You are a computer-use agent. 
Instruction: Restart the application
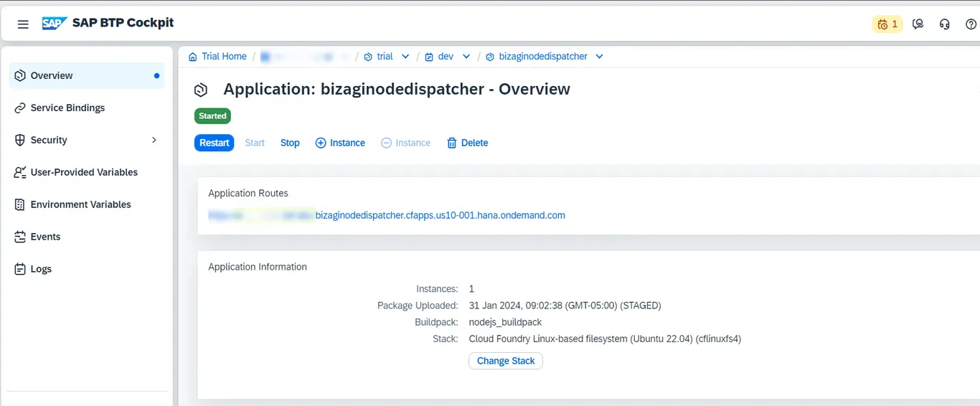[x=215, y=143]
